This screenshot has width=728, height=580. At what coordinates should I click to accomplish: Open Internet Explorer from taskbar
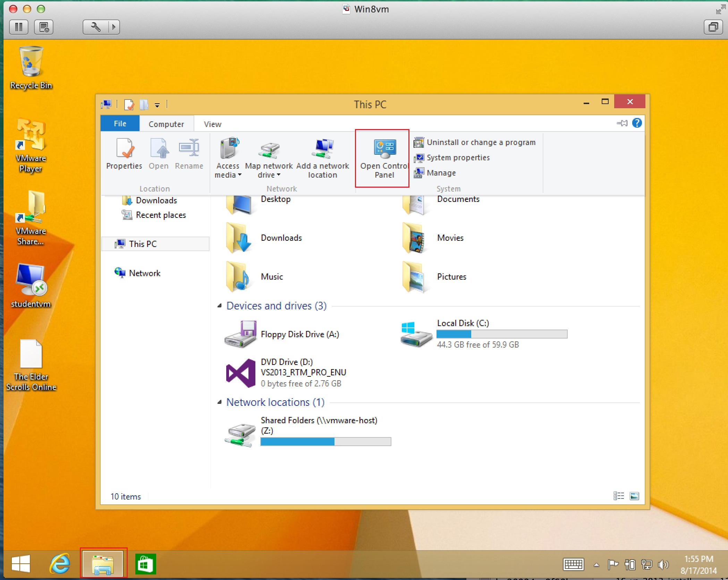coord(60,564)
